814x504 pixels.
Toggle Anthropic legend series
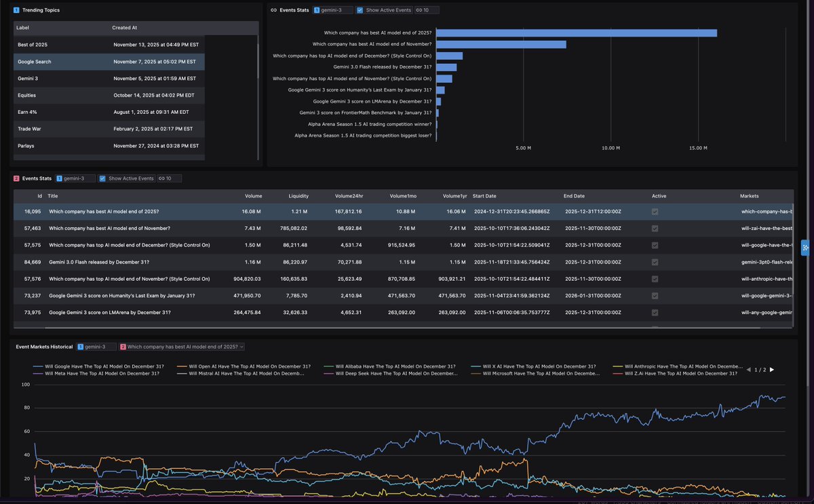click(677, 366)
